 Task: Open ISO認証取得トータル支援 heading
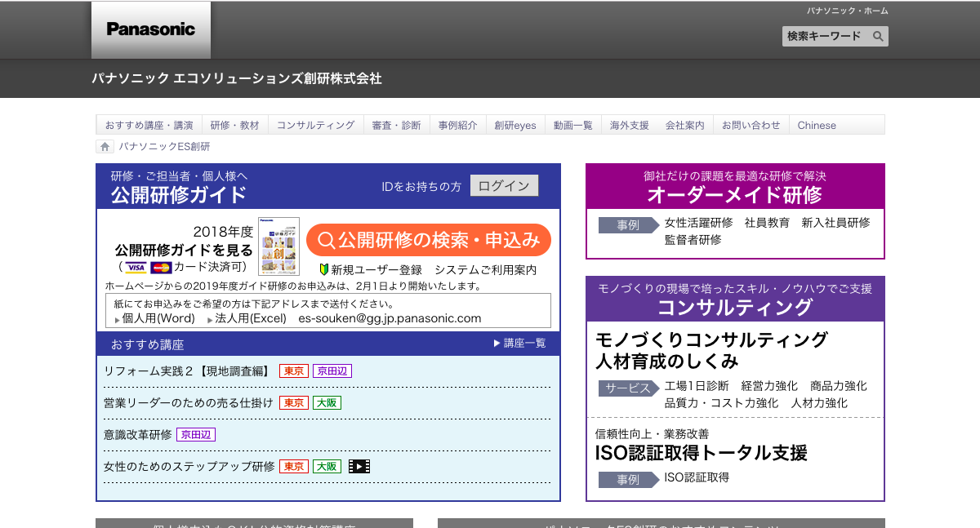point(701,452)
